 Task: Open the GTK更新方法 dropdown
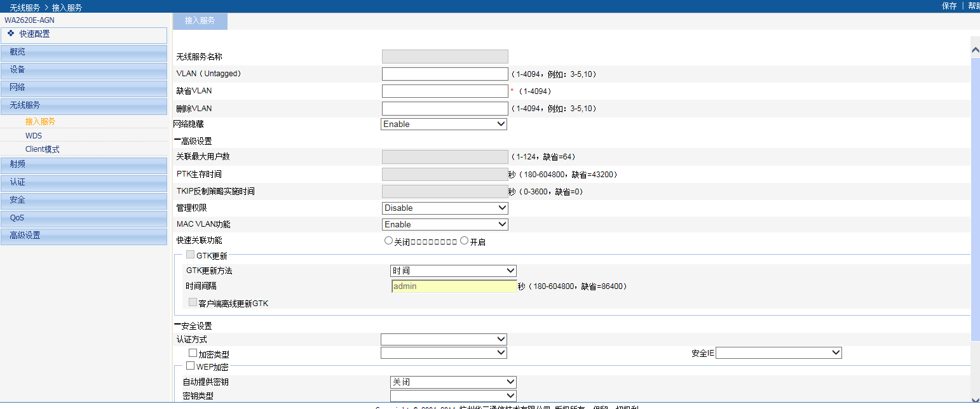point(453,271)
